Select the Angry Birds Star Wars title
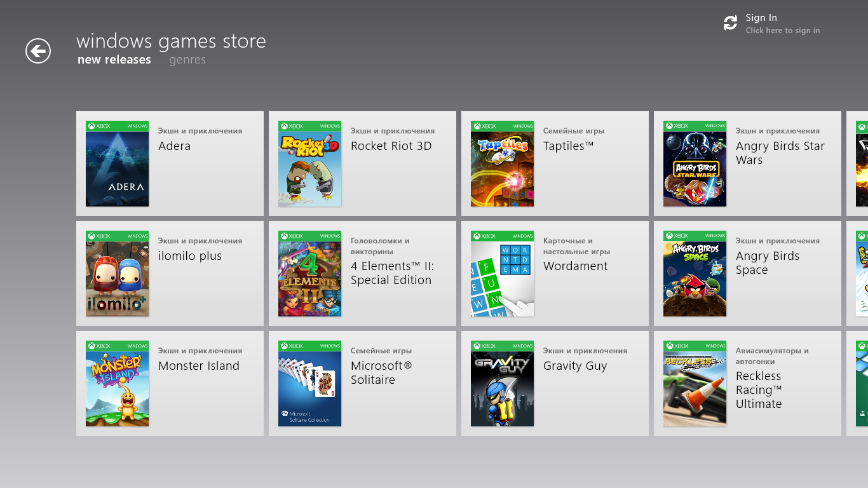 tap(780, 153)
